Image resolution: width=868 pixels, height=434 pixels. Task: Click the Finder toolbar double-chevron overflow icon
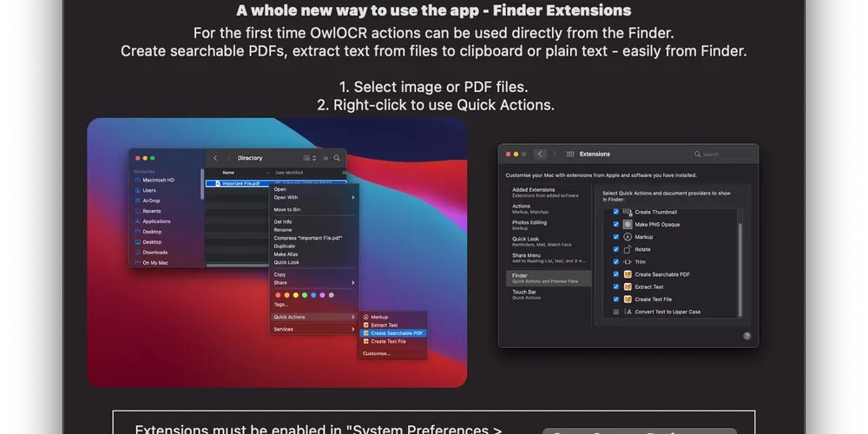coord(325,158)
